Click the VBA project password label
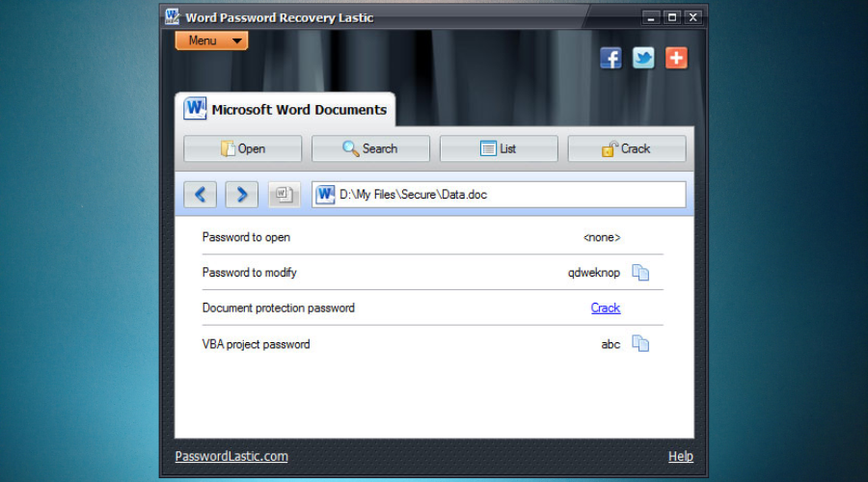 click(257, 344)
